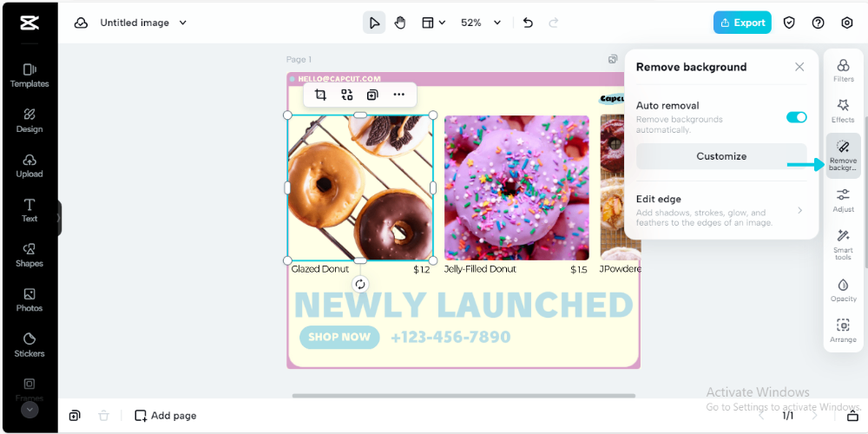Open the page overview icon at bottom right

click(853, 416)
